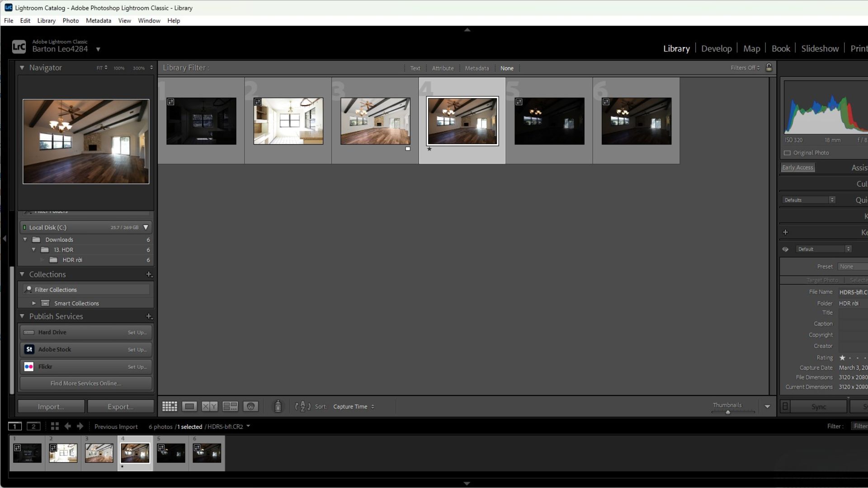The width and height of the screenshot is (868, 488).
Task: Open the Develop module
Action: [716, 48]
